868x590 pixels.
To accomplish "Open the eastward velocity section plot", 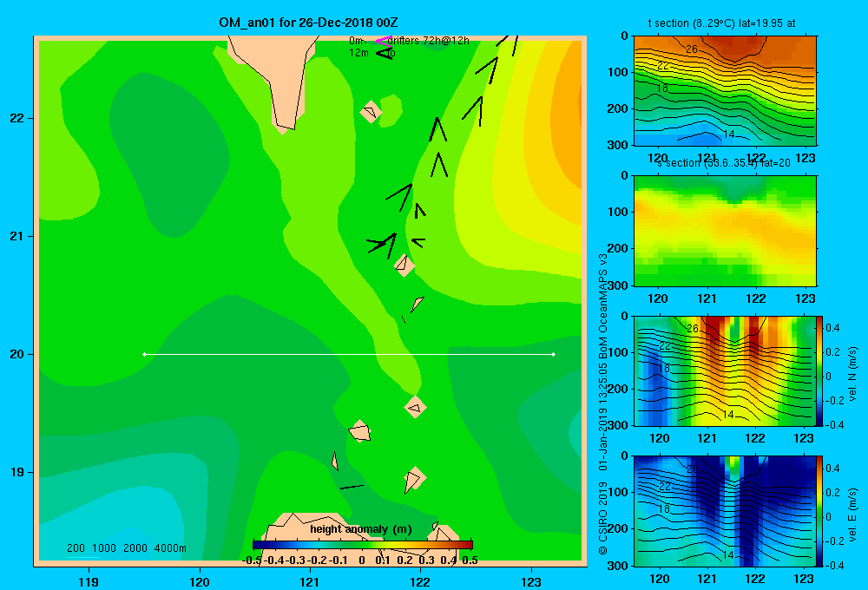I will point(725,511).
